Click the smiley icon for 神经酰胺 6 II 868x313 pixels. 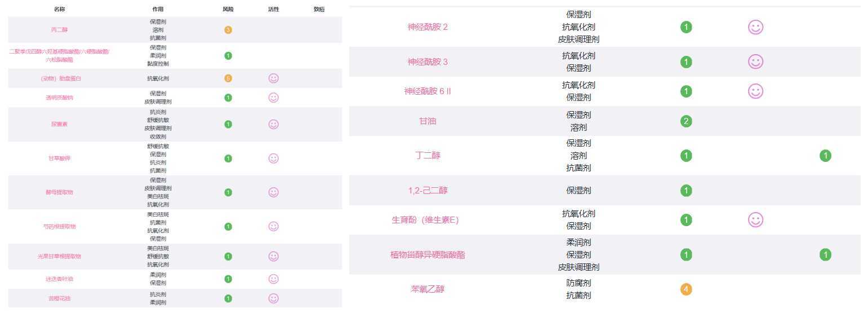(x=755, y=91)
